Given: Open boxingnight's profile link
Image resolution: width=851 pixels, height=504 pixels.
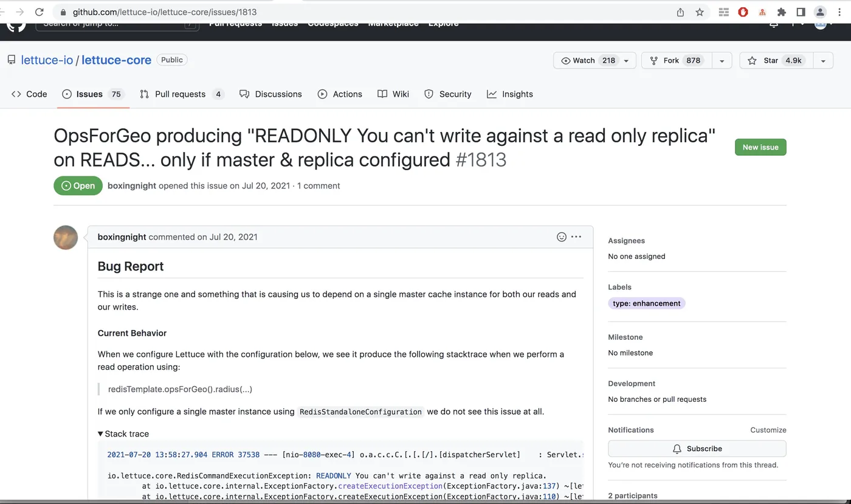Looking at the screenshot, I should (122, 236).
